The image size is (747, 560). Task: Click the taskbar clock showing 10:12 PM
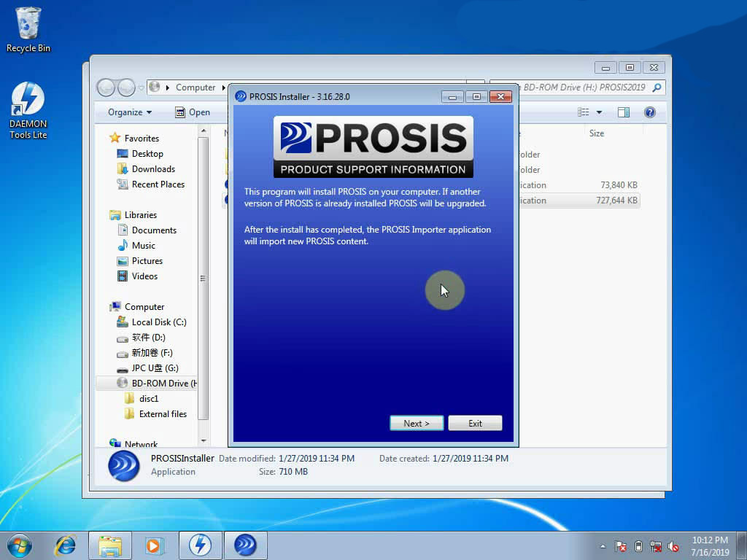click(710, 545)
